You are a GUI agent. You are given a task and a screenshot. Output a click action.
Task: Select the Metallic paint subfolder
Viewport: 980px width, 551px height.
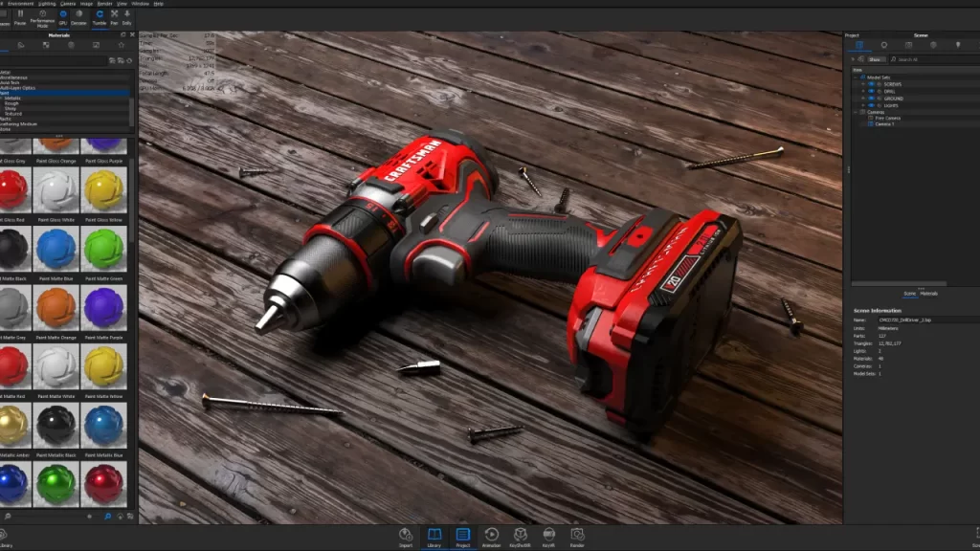13,99
